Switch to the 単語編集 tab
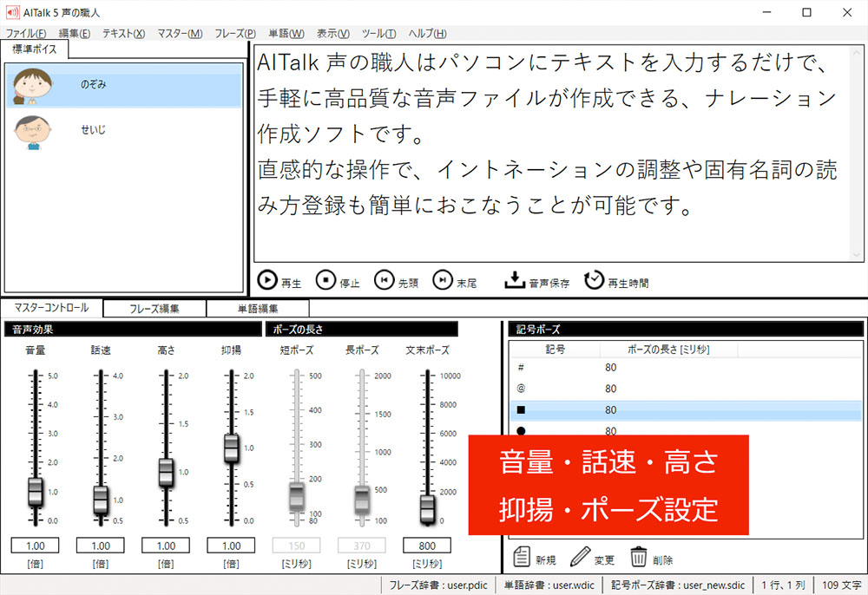 tap(258, 309)
